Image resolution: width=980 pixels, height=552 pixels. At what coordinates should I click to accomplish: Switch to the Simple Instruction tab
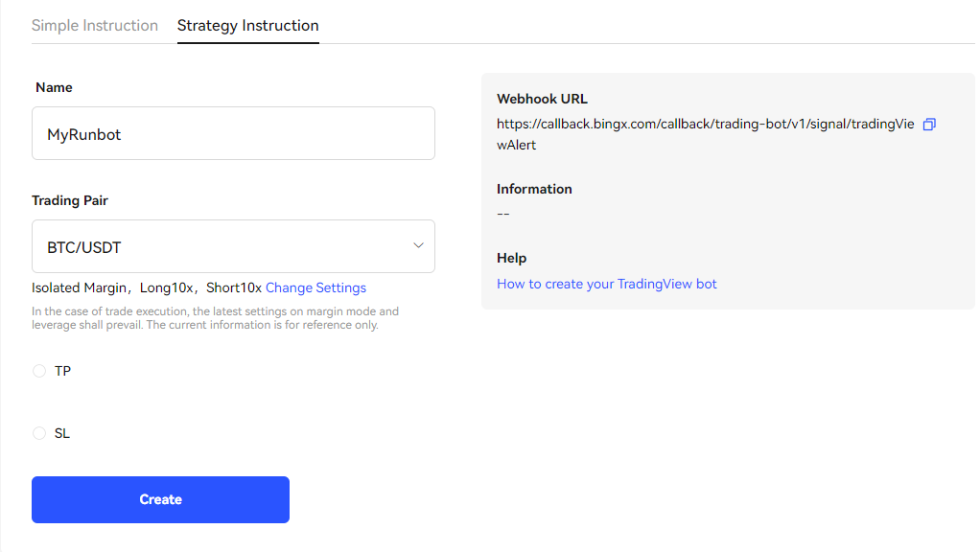pos(95,26)
